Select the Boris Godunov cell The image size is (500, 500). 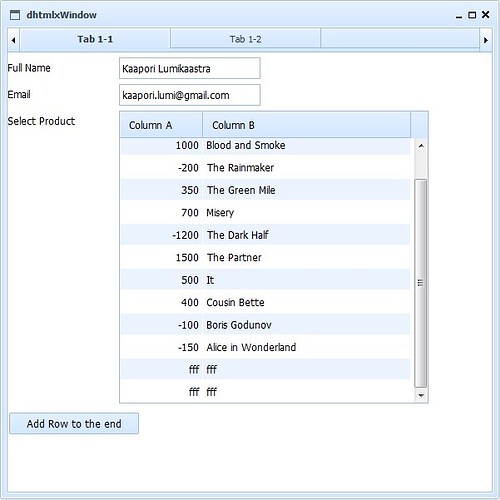[307, 325]
